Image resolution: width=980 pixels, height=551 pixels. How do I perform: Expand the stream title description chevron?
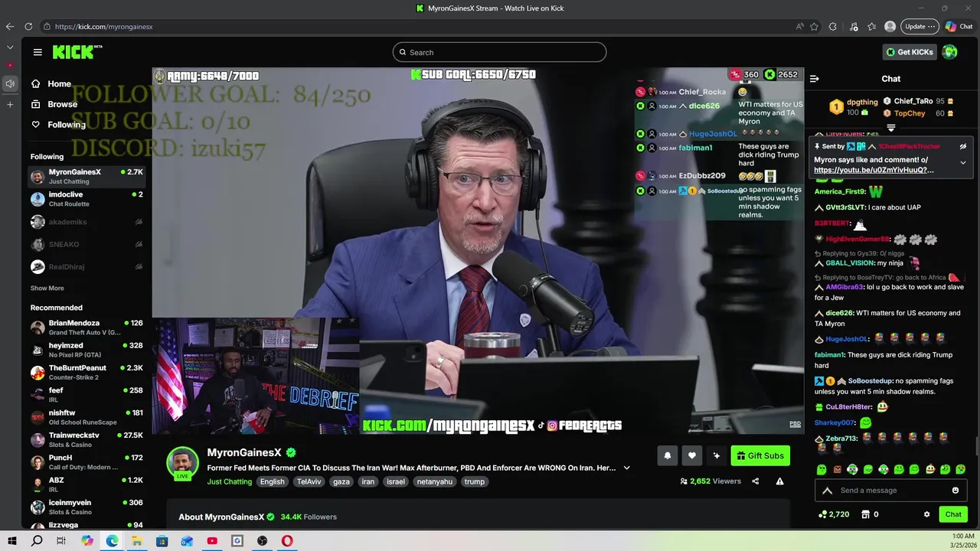[627, 468]
